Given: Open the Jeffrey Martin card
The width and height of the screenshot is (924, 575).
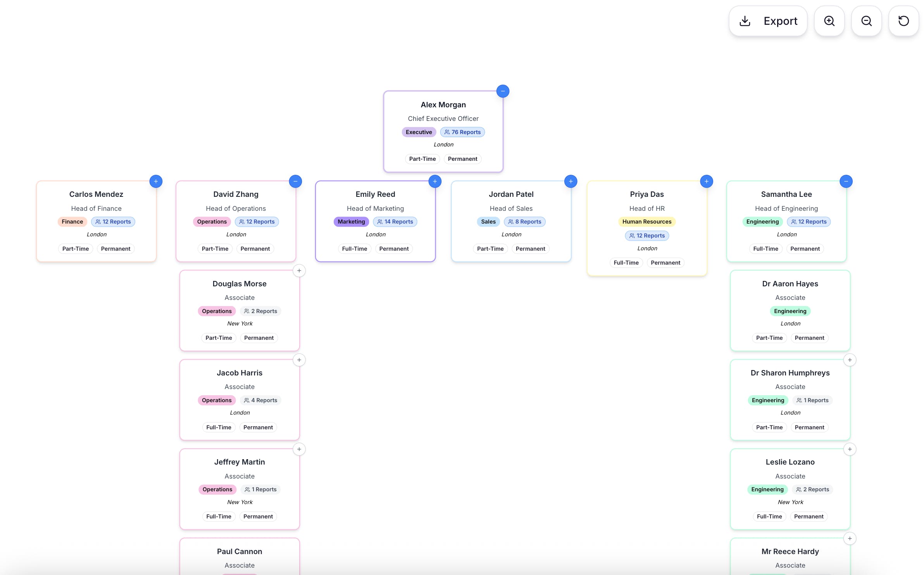Looking at the screenshot, I should point(240,489).
